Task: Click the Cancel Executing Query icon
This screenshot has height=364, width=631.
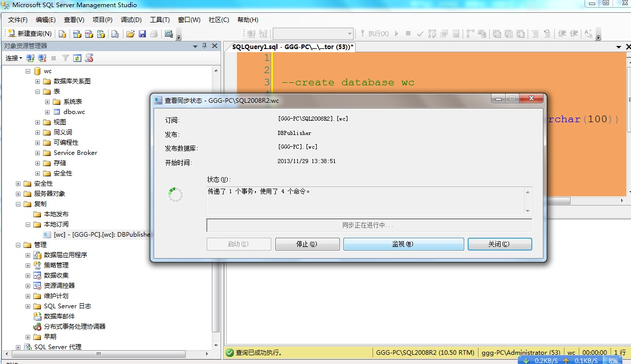Action: click(408, 34)
